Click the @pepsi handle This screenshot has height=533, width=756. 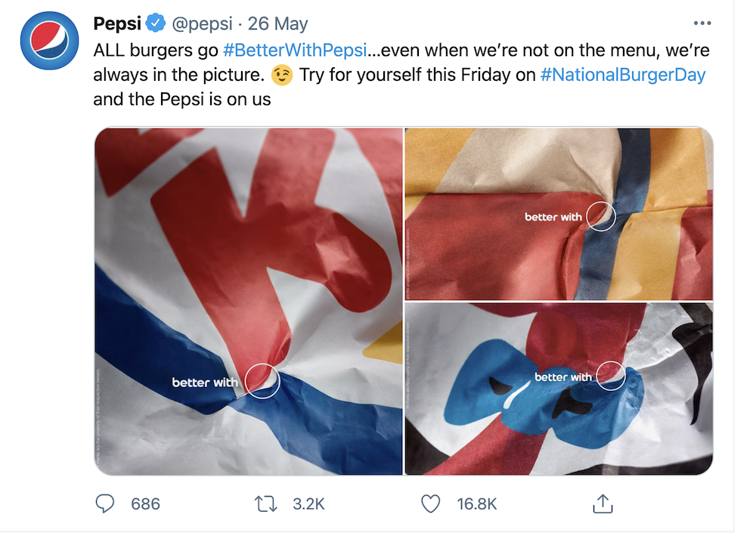[202, 24]
